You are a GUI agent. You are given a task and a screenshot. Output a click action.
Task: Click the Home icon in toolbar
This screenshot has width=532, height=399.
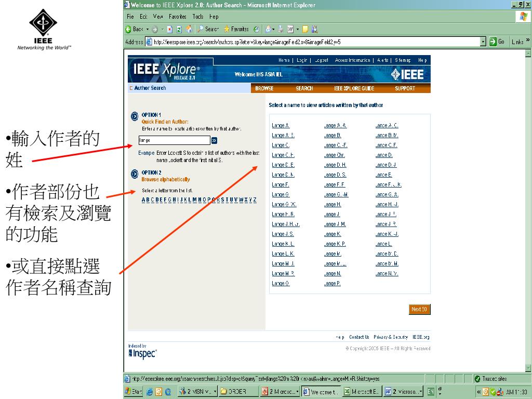pyautogui.click(x=189, y=30)
